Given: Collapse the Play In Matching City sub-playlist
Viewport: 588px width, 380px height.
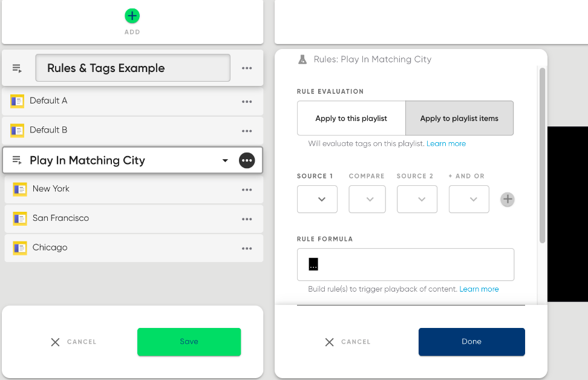Looking at the screenshot, I should [x=225, y=160].
